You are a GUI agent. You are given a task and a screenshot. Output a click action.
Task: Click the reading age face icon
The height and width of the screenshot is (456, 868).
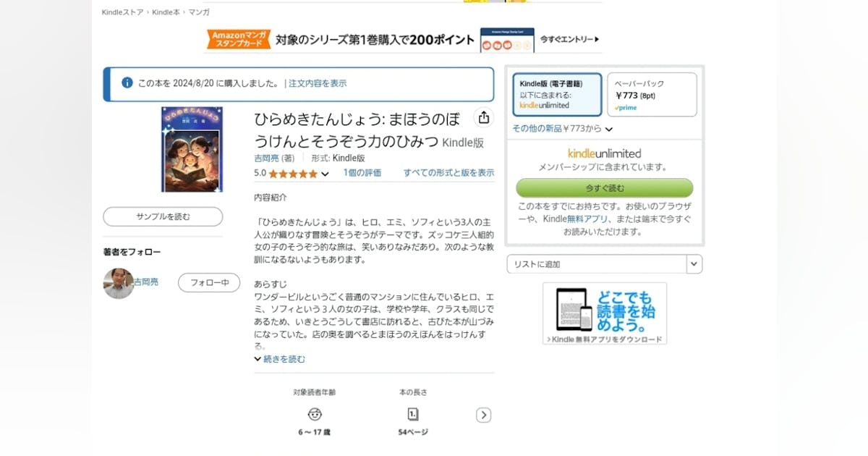315,415
